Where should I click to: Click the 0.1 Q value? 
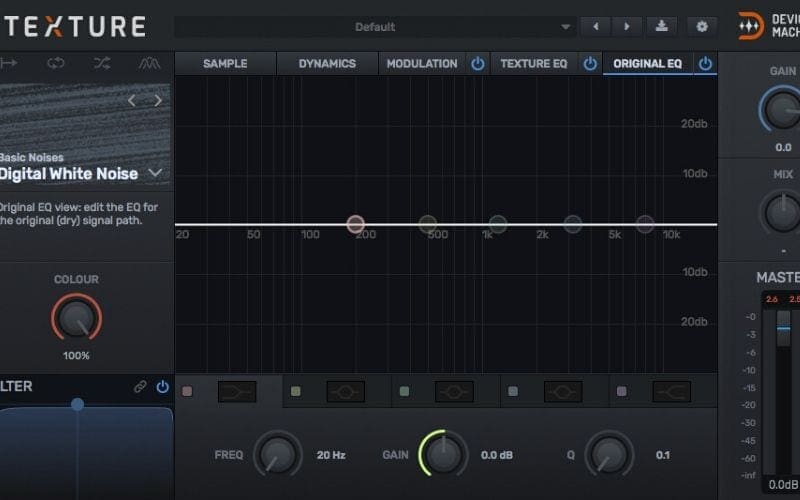(663, 455)
